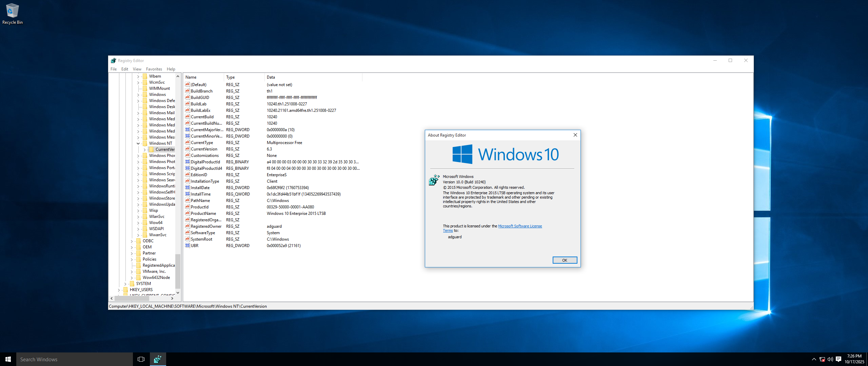The image size is (868, 366).
Task: Expand the HKEY_USERS root key
Action: pos(119,290)
